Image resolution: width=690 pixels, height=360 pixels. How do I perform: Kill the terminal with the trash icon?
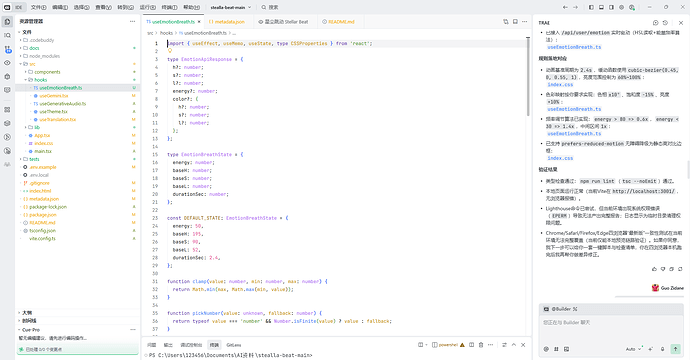(x=481, y=345)
